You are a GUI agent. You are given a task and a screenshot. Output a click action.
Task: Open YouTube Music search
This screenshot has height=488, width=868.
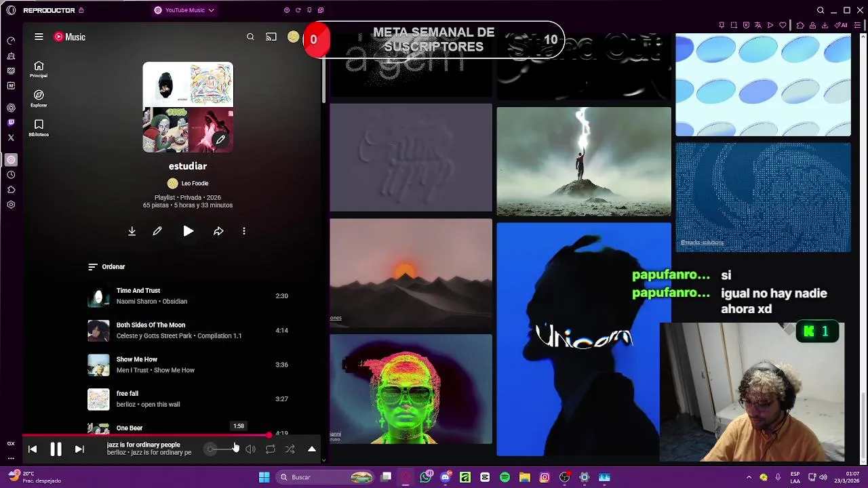pos(250,37)
